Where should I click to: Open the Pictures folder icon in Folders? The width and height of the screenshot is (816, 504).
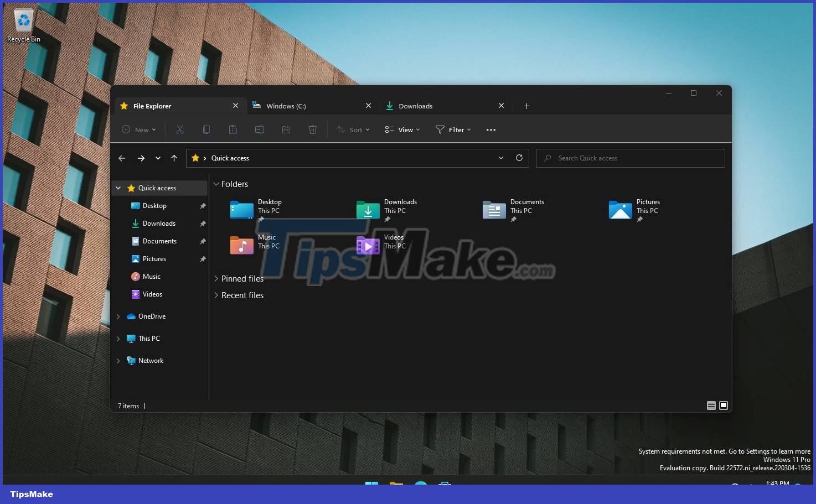point(621,210)
